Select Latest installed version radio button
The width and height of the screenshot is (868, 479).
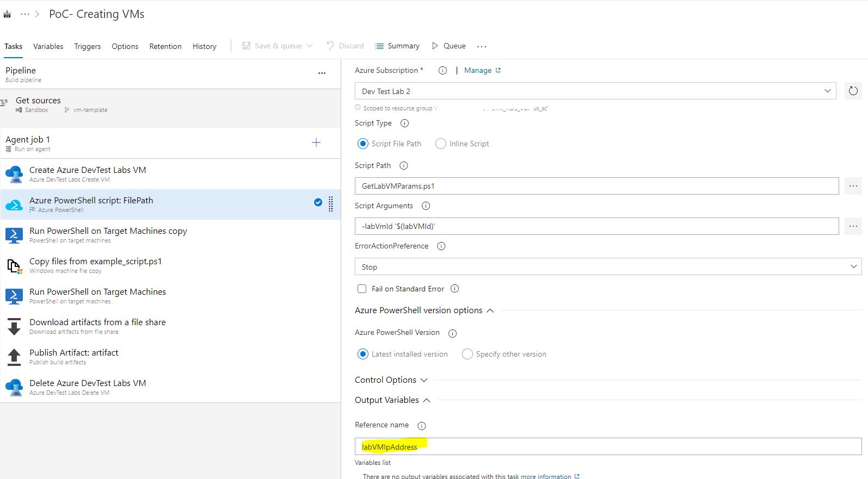tap(363, 354)
